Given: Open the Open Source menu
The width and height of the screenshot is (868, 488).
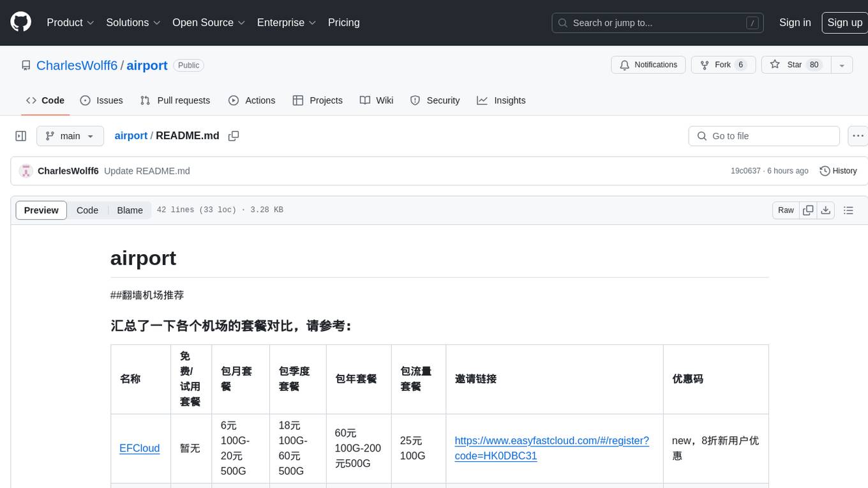Looking at the screenshot, I should tap(209, 22).
